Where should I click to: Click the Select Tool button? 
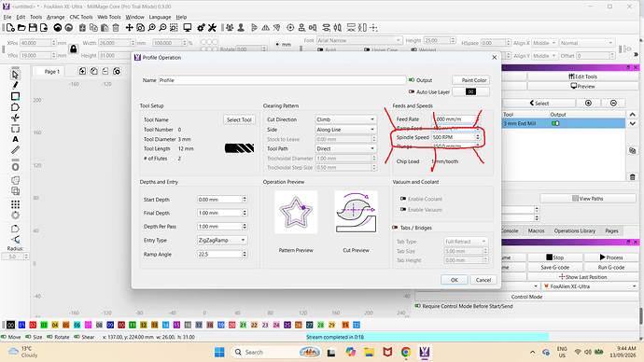coord(239,119)
